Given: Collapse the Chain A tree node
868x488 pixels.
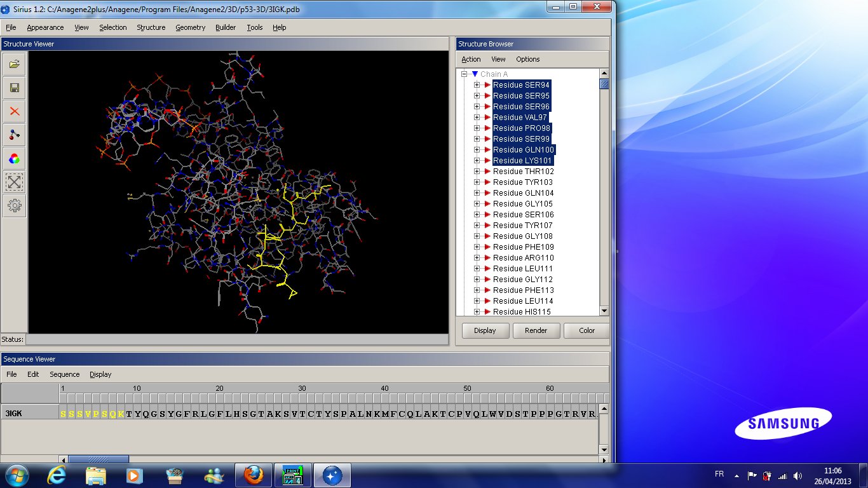Looking at the screenshot, I should (465, 74).
